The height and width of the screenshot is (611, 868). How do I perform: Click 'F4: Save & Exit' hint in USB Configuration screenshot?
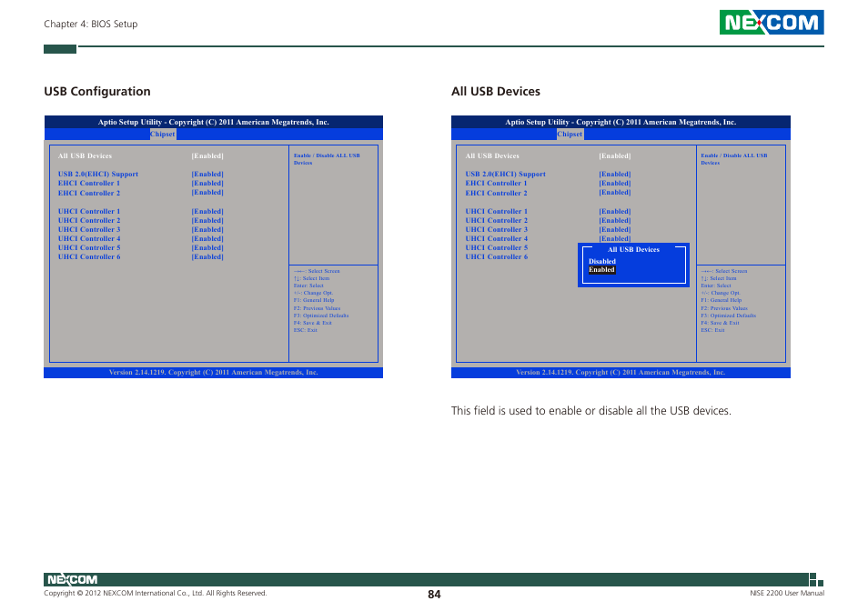tap(313, 323)
